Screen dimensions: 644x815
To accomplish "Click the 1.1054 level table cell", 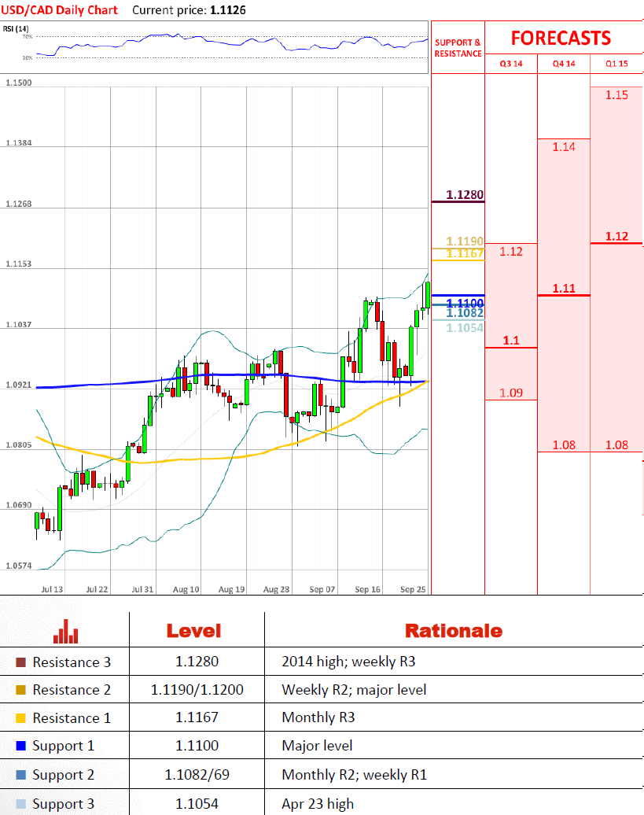I will [197, 803].
